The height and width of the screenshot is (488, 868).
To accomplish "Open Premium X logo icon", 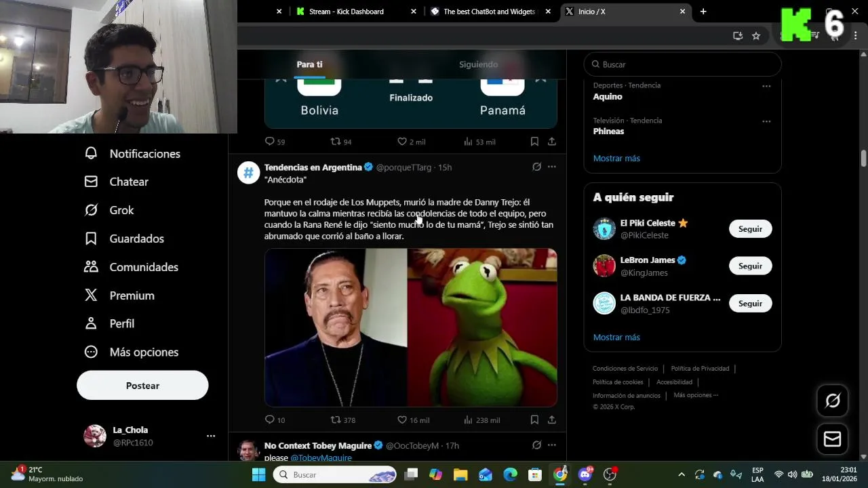I will 91,296.
